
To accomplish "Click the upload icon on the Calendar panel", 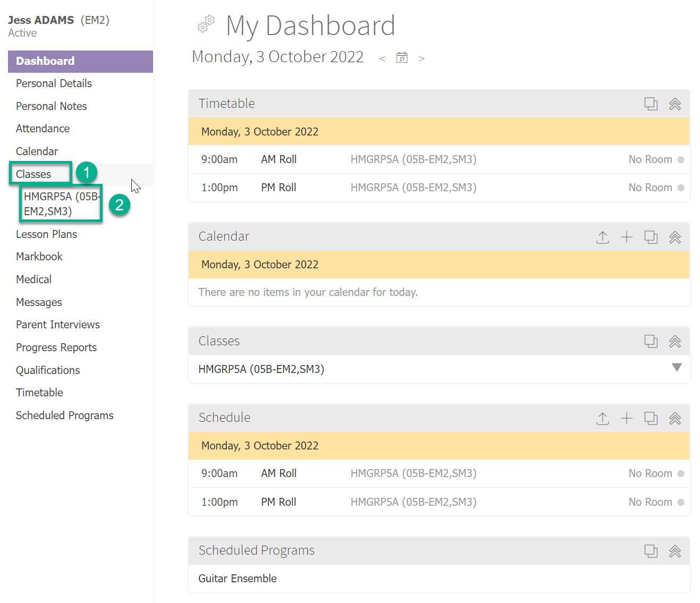I will (602, 237).
